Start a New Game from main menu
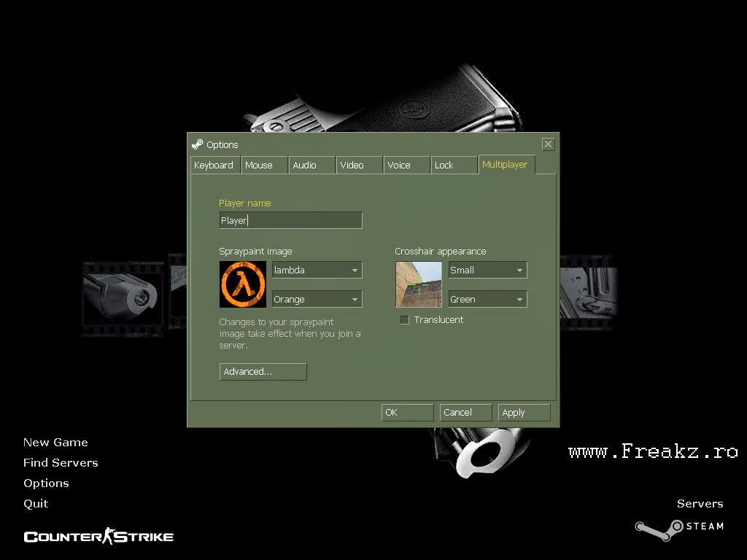This screenshot has width=747, height=560. pos(55,443)
